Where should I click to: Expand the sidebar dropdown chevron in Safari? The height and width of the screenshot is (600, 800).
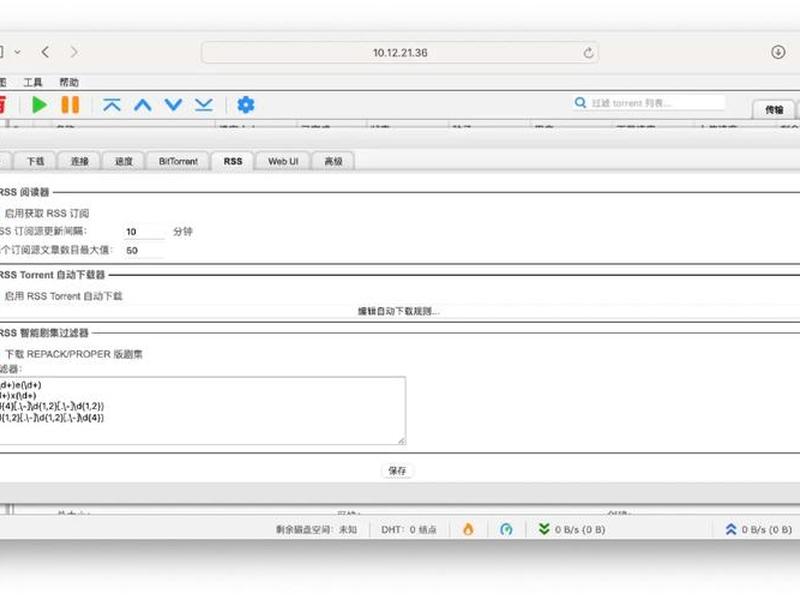(x=18, y=52)
